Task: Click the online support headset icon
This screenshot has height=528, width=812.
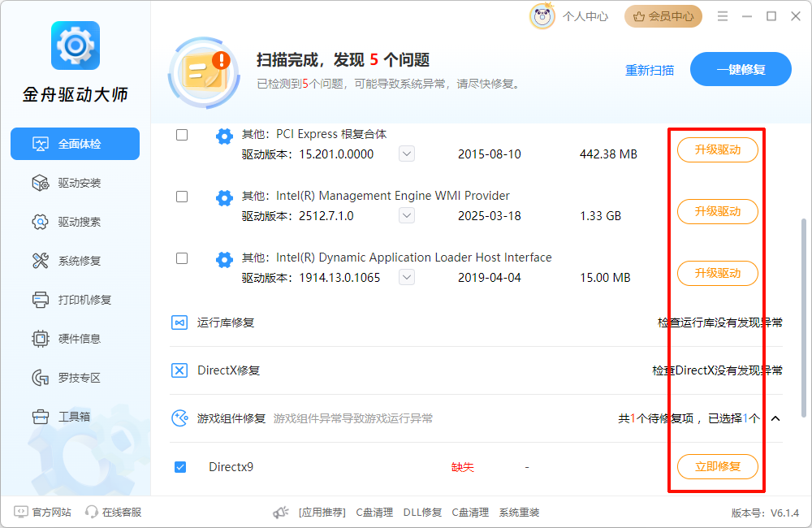Action: tap(91, 512)
